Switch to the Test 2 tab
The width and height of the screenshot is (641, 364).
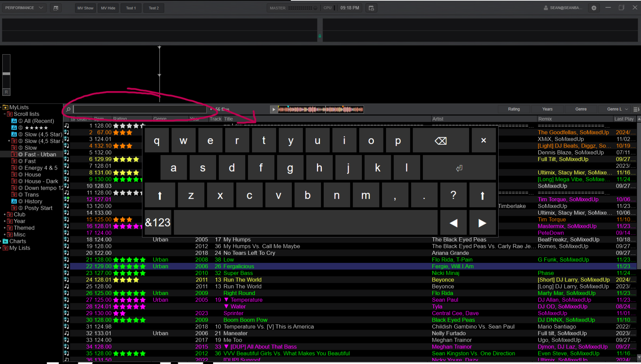pos(154,7)
